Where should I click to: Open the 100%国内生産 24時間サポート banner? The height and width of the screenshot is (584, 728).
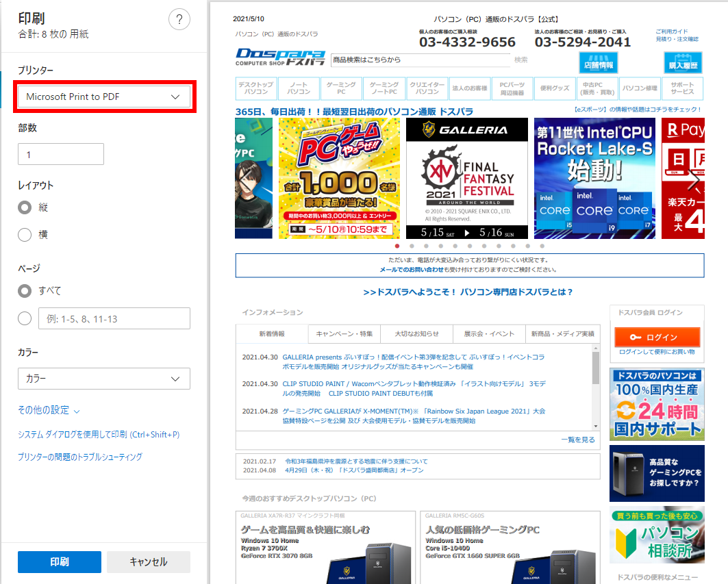pyautogui.click(x=657, y=405)
